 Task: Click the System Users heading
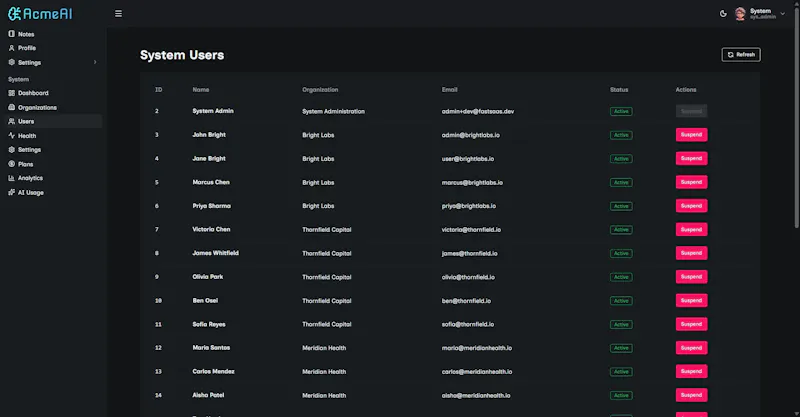[x=182, y=55]
